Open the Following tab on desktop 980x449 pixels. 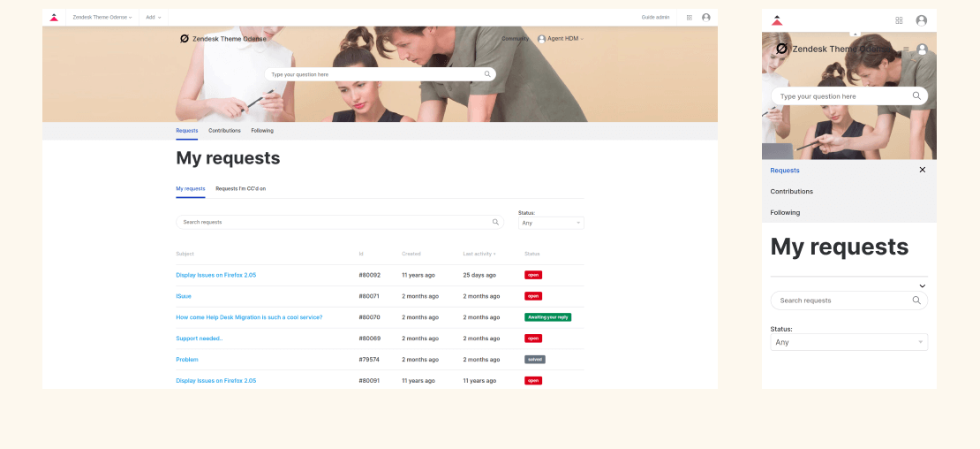point(262,131)
